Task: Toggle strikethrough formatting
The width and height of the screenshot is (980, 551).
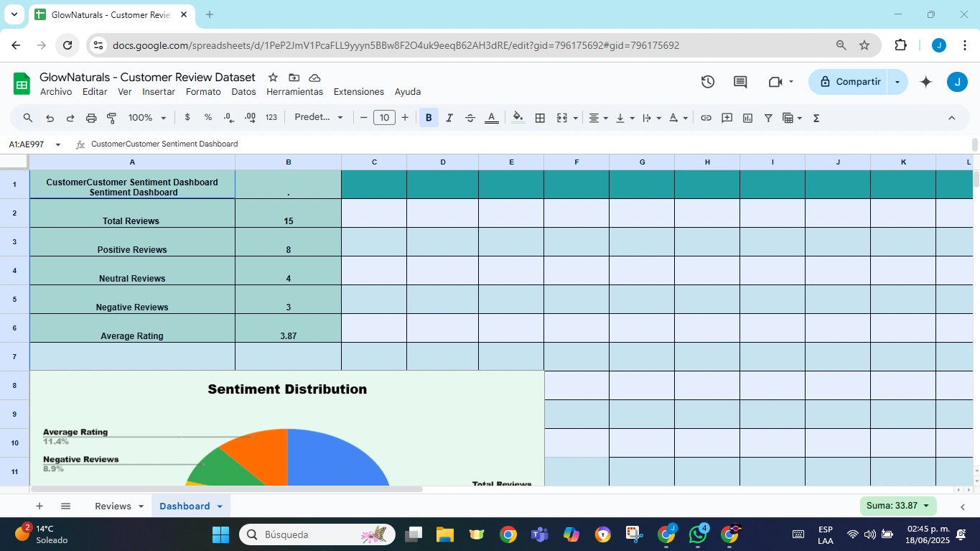Action: coord(470,118)
